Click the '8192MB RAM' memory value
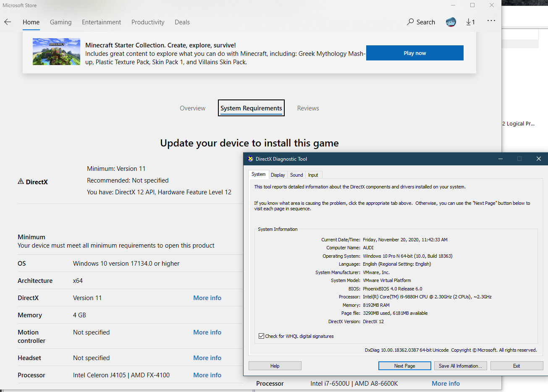548x392 pixels. click(376, 305)
